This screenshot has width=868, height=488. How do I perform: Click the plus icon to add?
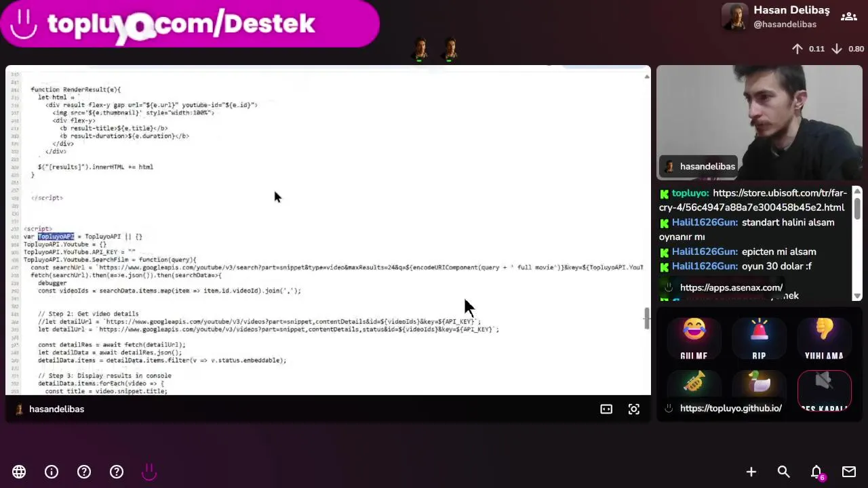click(751, 472)
